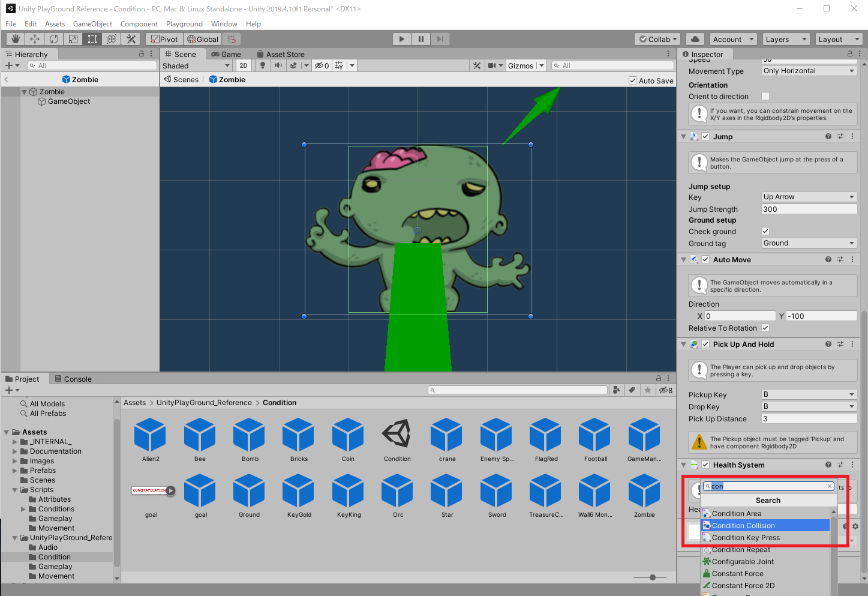Disable the Jump component

[705, 137]
